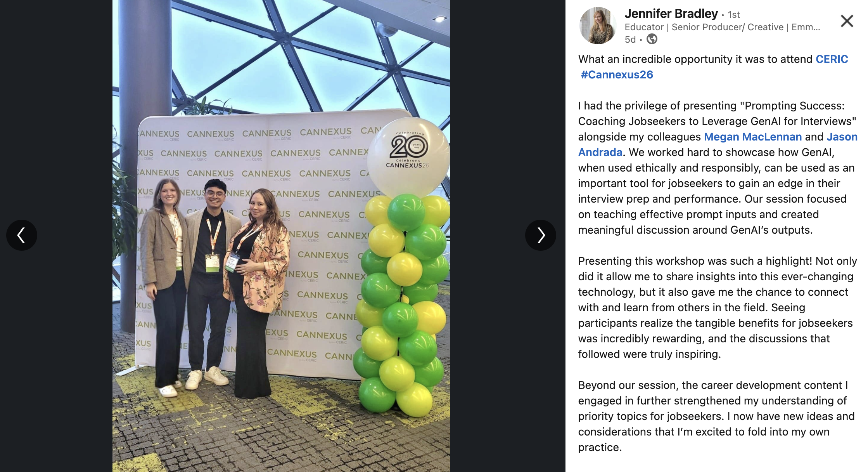Open Jennifer Bradley's profile picture
Image resolution: width=868 pixels, height=472 pixels.
(598, 26)
